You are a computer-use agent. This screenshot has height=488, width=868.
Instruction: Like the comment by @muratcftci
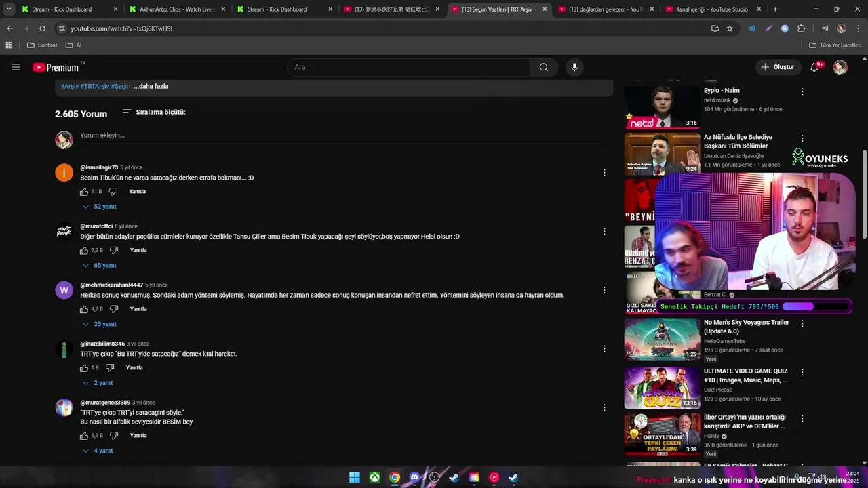84,251
